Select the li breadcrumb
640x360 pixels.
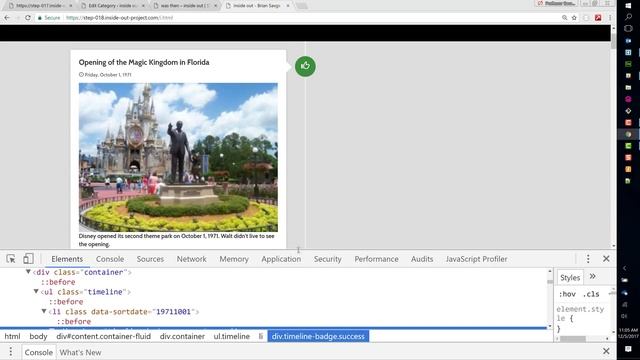[x=261, y=336]
